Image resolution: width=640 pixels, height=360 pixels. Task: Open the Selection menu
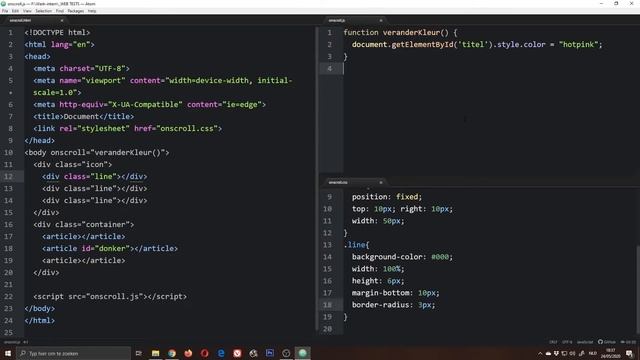[43, 11]
